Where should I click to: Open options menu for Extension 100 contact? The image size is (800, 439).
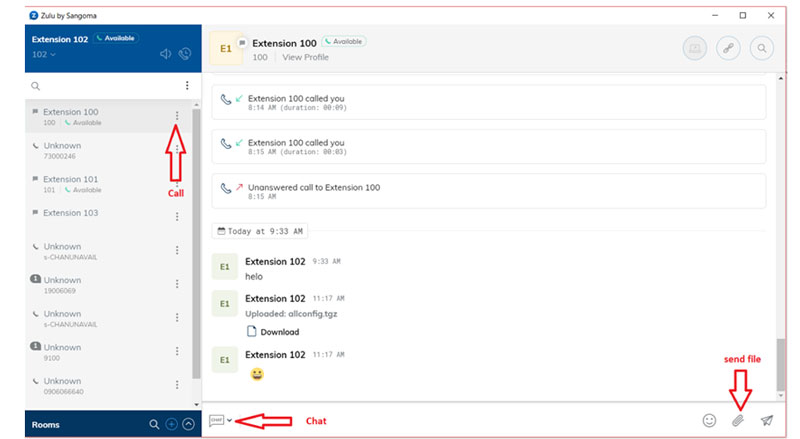pyautogui.click(x=177, y=116)
